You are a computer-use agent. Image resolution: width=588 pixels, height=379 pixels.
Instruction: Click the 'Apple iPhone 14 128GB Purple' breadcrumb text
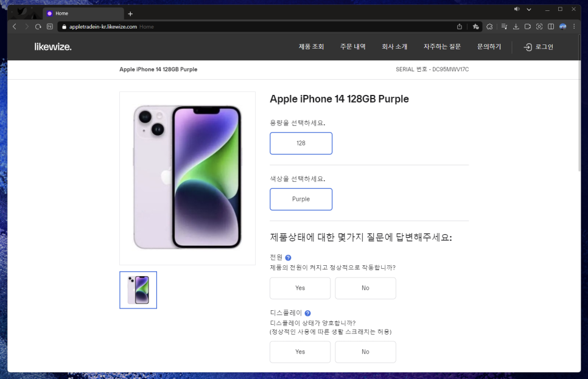(x=158, y=69)
